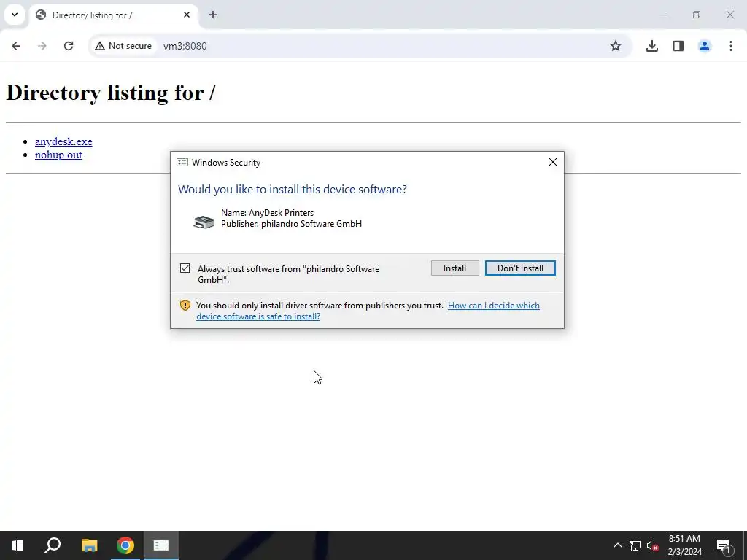Download the anydesk.exe link
Screen dimensions: 747x560
pyautogui.click(x=63, y=141)
